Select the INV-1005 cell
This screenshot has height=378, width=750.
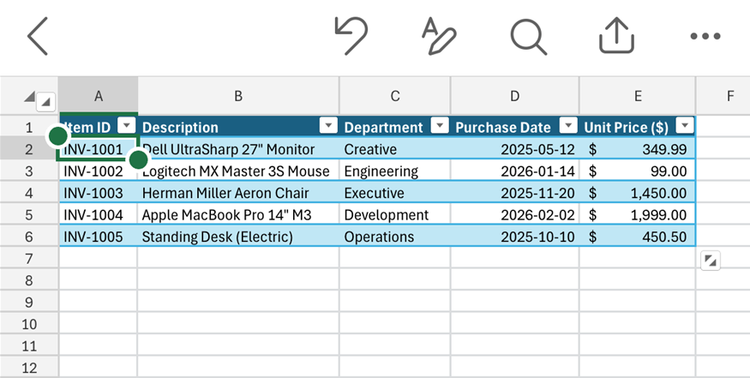98,236
